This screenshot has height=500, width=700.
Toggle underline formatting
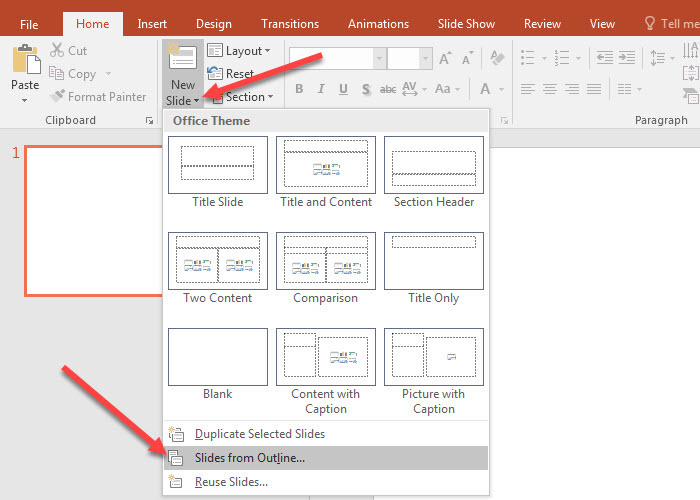pyautogui.click(x=343, y=89)
